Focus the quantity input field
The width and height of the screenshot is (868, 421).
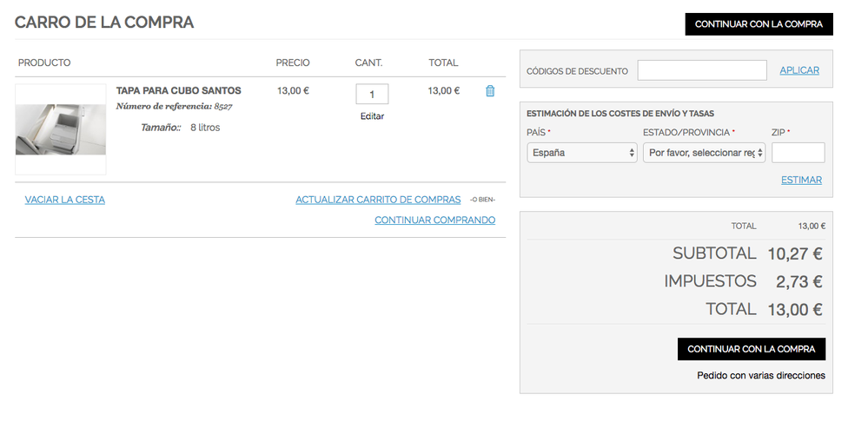pos(372,94)
